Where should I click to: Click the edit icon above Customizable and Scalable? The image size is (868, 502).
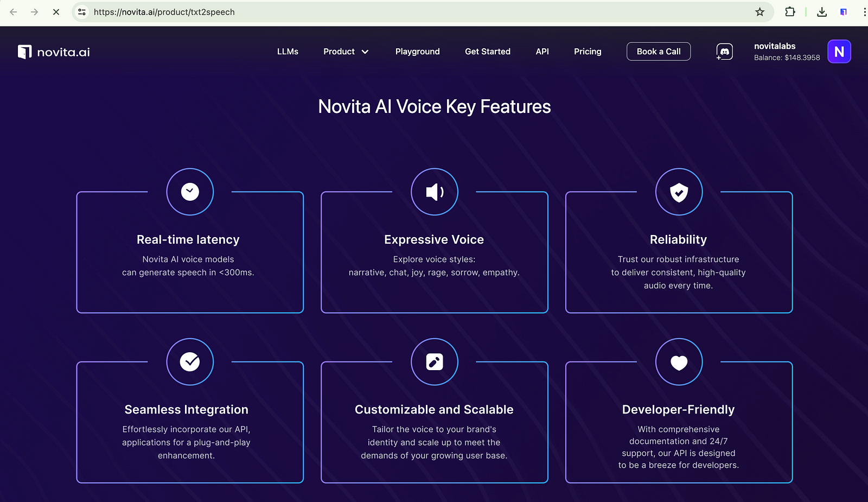pyautogui.click(x=435, y=361)
